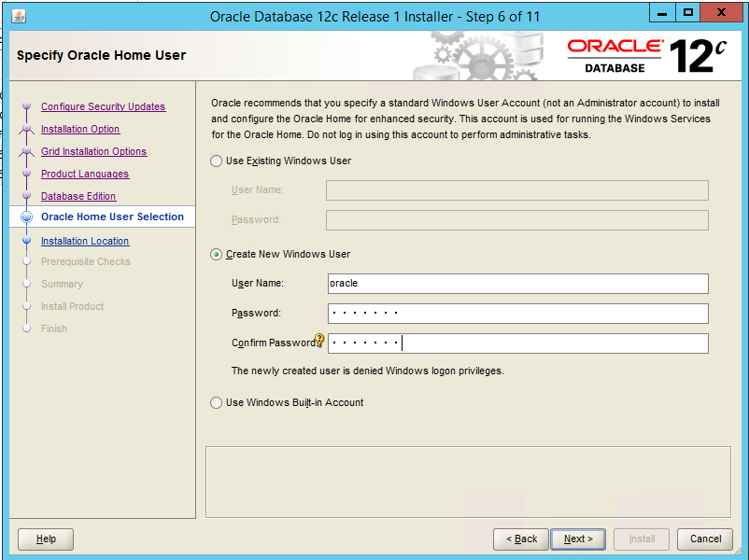The height and width of the screenshot is (560, 749).
Task: Click the Java installer icon in title bar
Action: pyautogui.click(x=20, y=16)
